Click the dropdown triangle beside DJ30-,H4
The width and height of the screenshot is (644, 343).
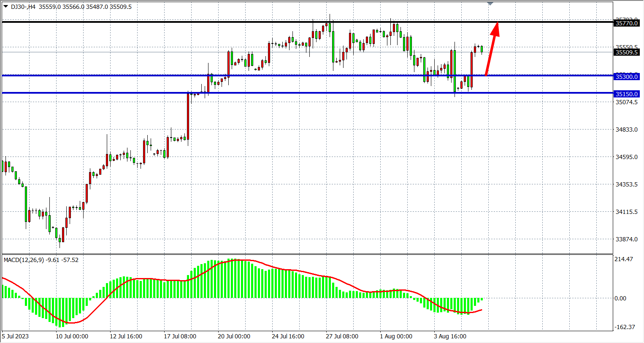pos(5,6)
